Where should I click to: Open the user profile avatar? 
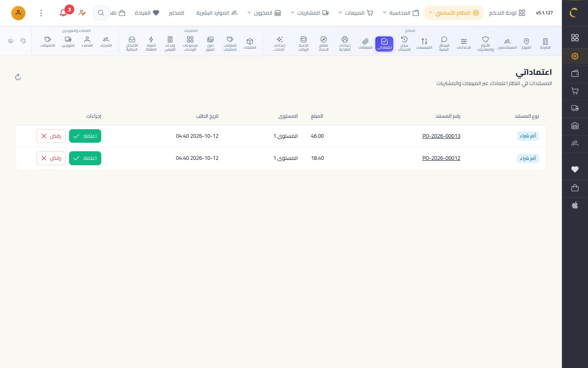click(x=18, y=13)
